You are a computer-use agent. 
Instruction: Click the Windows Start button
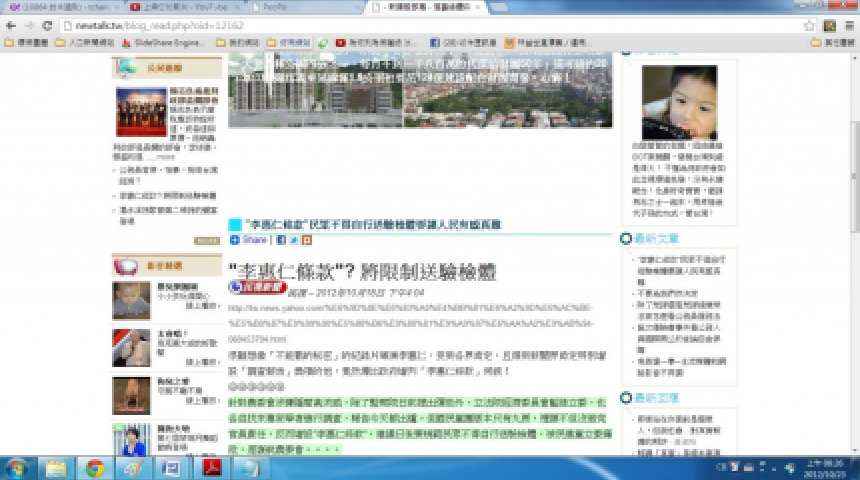pyautogui.click(x=17, y=467)
